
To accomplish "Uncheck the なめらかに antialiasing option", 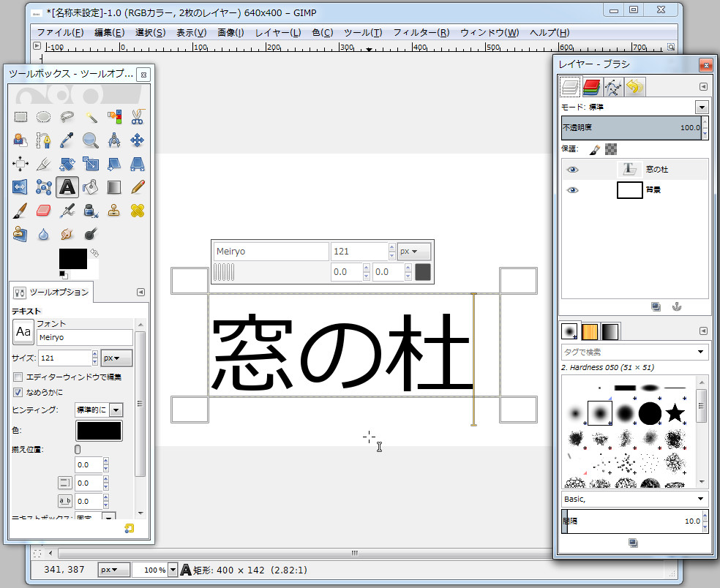I will [x=18, y=391].
